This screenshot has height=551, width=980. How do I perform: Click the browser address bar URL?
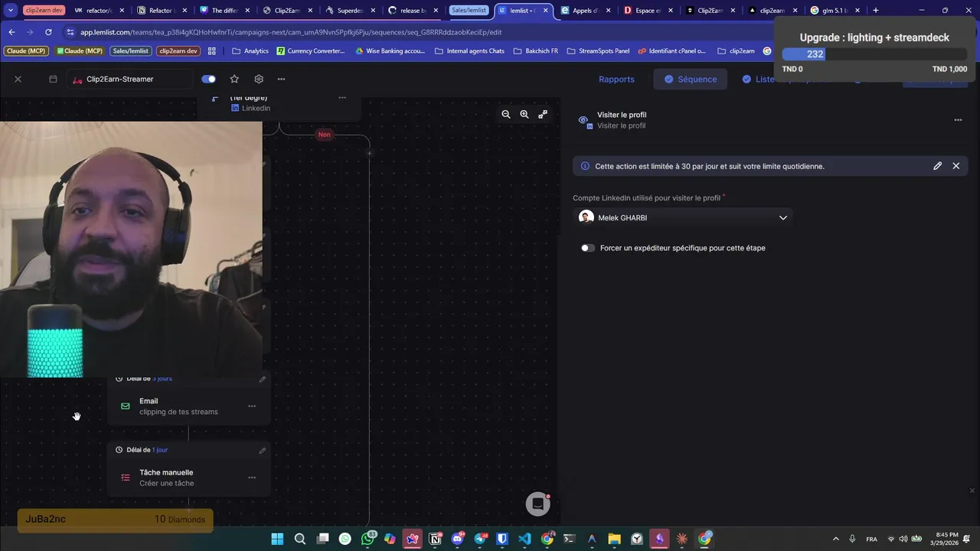(291, 32)
